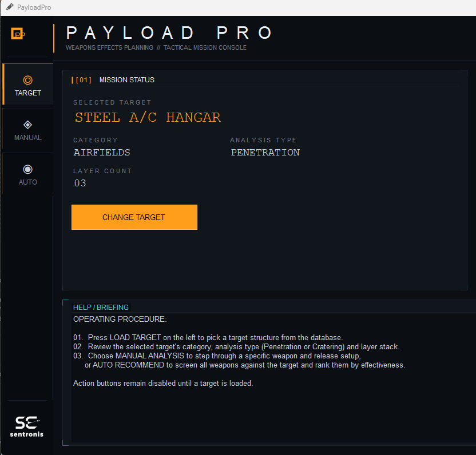The height and width of the screenshot is (455, 476).
Task: Click the AUTO circle icon
Action: (x=27, y=169)
